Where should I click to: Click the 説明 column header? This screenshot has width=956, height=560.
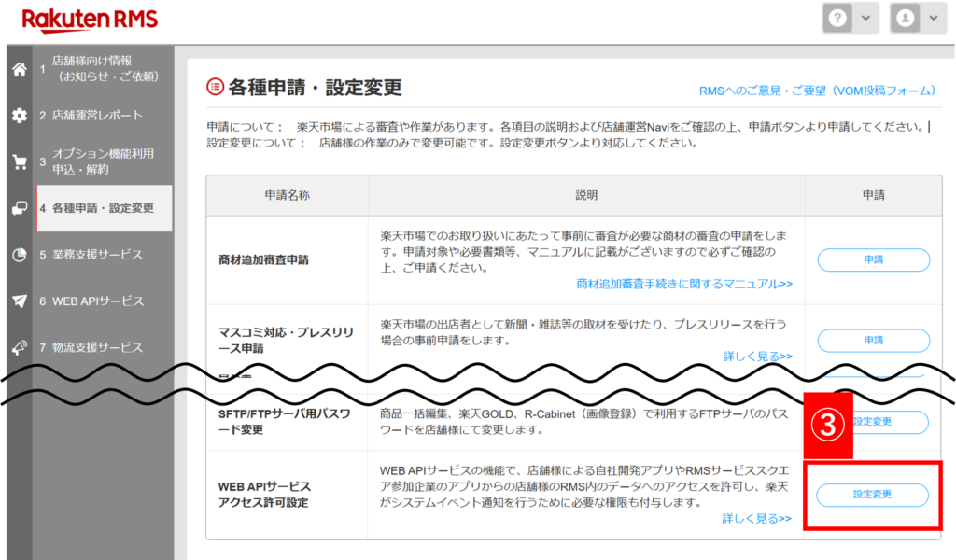click(x=586, y=195)
